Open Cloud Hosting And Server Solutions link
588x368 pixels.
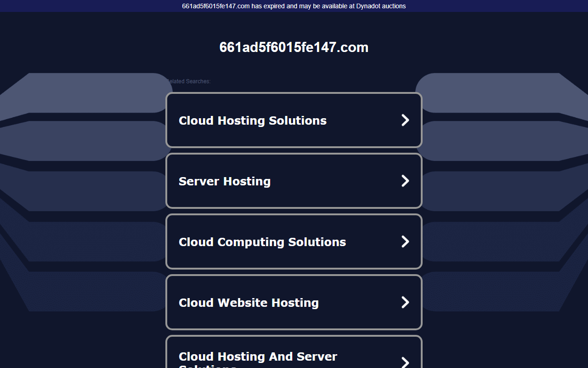pyautogui.click(x=294, y=352)
